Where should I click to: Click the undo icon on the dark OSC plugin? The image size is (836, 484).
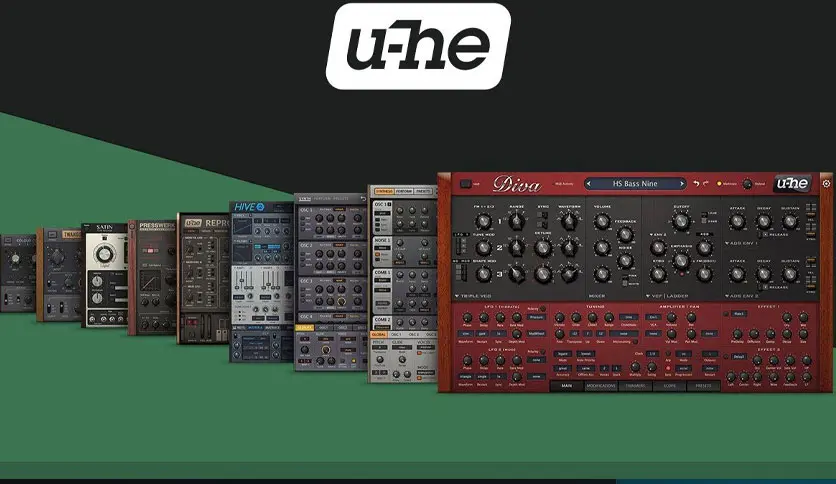pyautogui.click(x=363, y=198)
